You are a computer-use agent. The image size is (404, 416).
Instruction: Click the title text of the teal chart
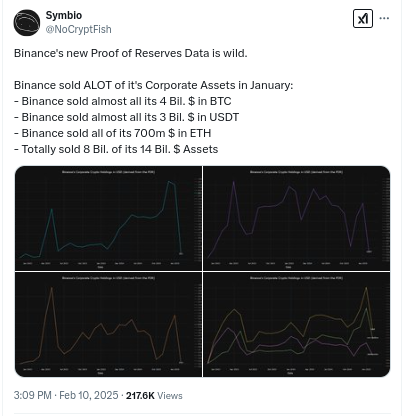108,172
